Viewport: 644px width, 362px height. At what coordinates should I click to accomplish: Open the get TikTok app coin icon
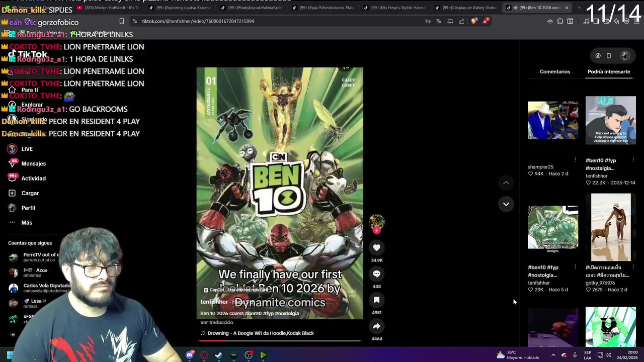[598, 56]
